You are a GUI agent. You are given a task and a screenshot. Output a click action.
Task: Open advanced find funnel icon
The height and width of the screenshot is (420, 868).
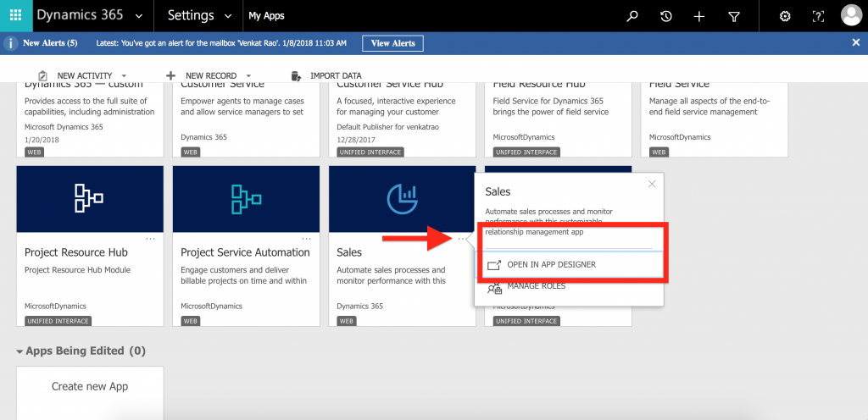[x=734, y=16]
